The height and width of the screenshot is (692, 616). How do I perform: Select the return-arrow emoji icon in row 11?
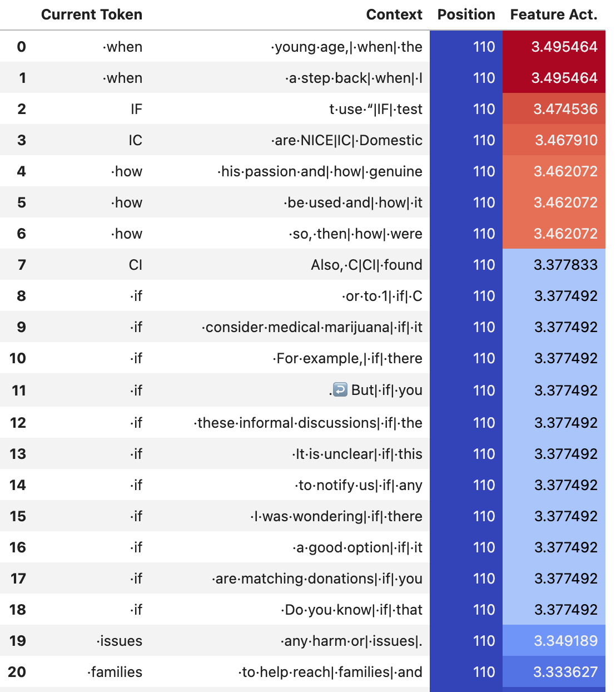[340, 389]
